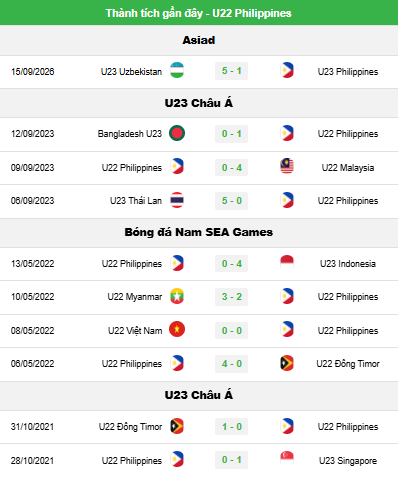Click the Thành tích gần đây title bar
Screen dimensions: 398x477
(x=199, y=13)
